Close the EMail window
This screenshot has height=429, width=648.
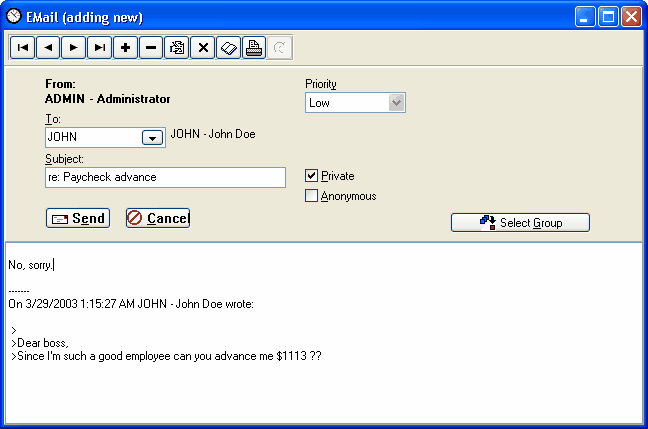(631, 17)
